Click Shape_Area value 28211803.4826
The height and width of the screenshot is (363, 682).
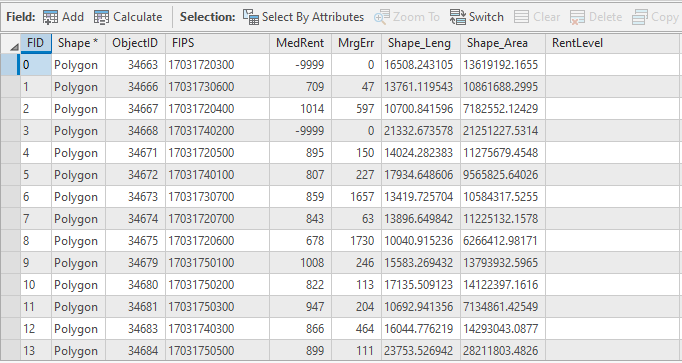click(x=501, y=351)
